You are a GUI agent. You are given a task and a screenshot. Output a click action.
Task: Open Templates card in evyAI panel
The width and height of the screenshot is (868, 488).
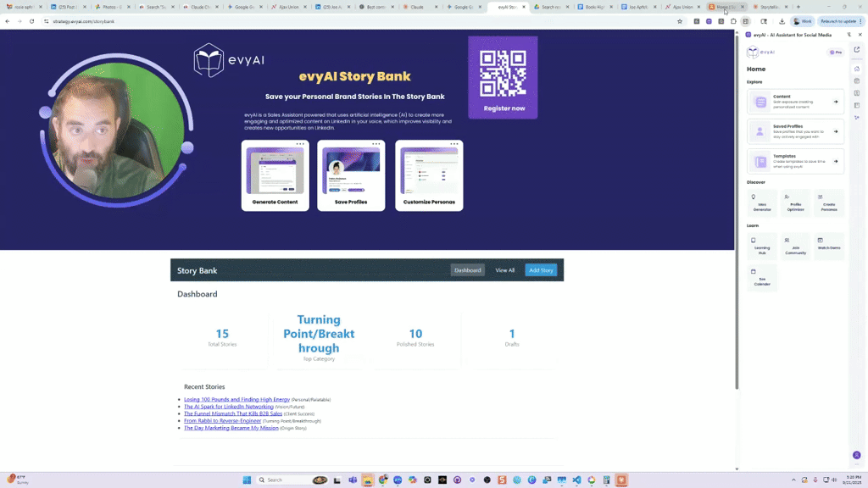pyautogui.click(x=795, y=162)
